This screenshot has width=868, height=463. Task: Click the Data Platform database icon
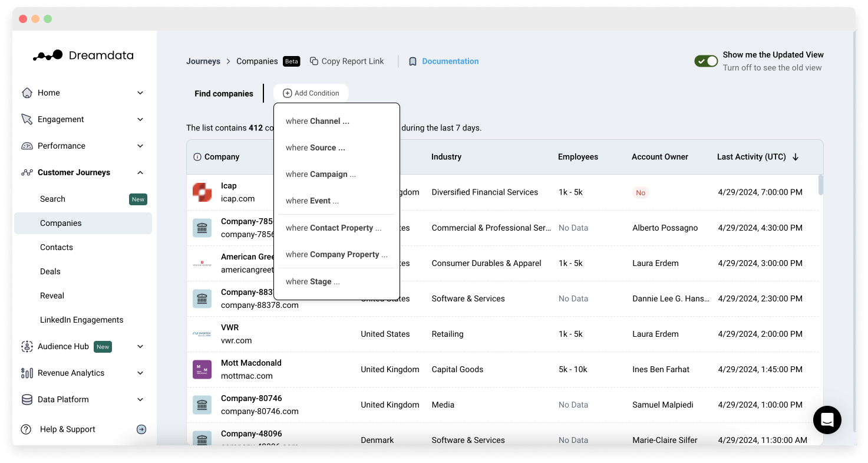tap(27, 399)
